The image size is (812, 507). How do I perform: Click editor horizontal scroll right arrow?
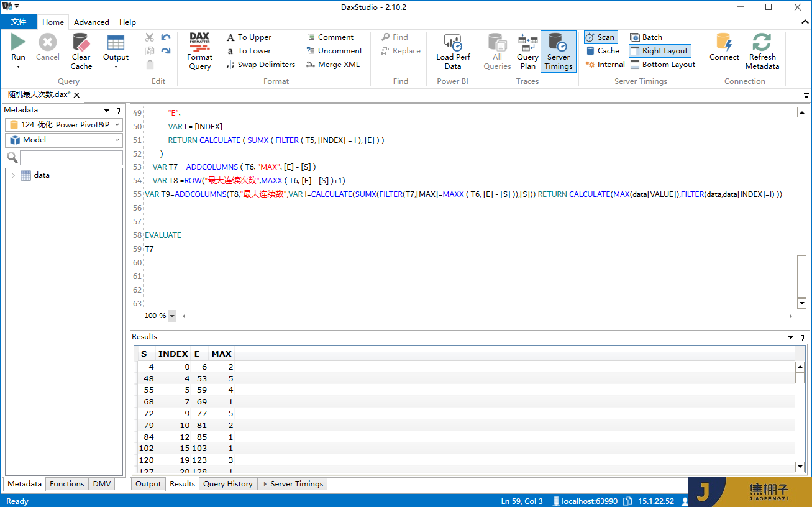[x=791, y=316]
